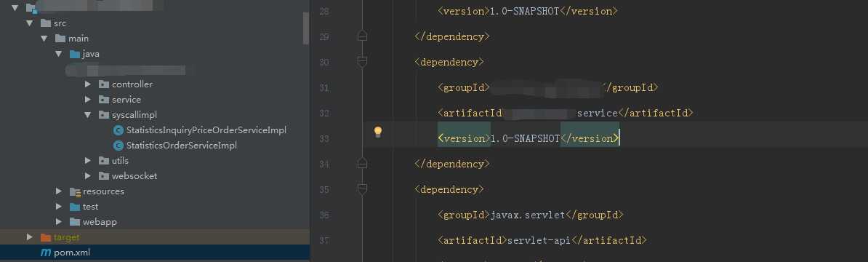Select the resources folder

click(103, 191)
